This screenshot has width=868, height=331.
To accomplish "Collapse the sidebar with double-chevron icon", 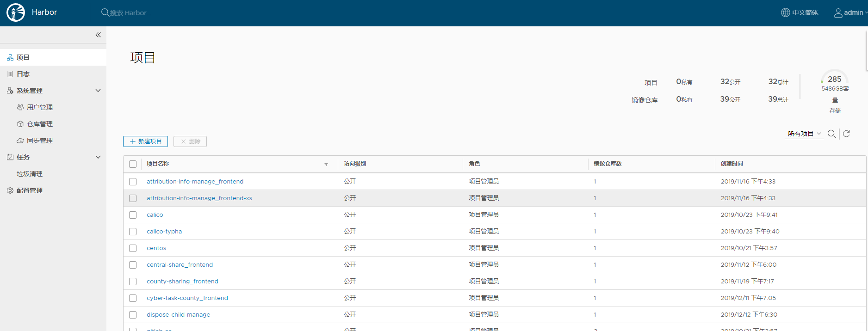I will 98,35.
